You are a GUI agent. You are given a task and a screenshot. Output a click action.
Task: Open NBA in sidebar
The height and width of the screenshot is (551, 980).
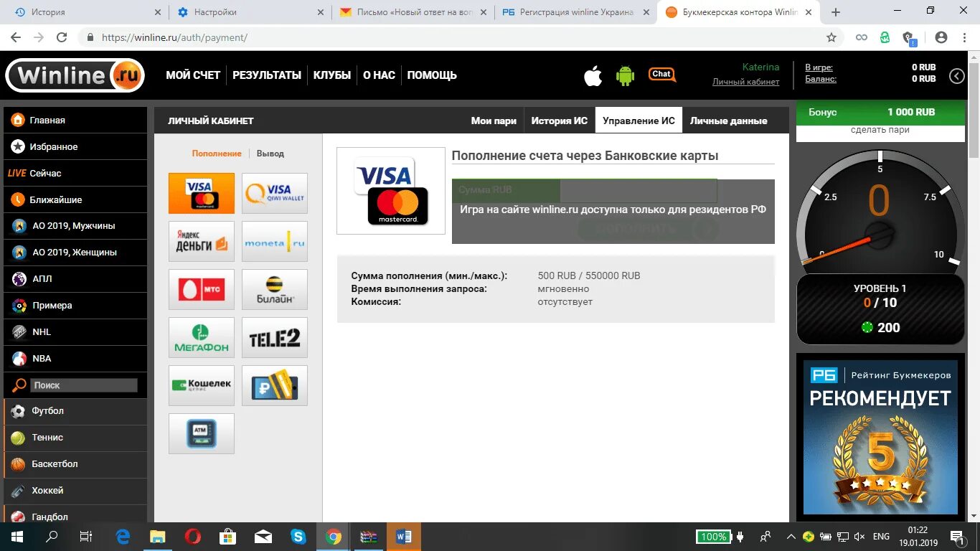click(75, 359)
